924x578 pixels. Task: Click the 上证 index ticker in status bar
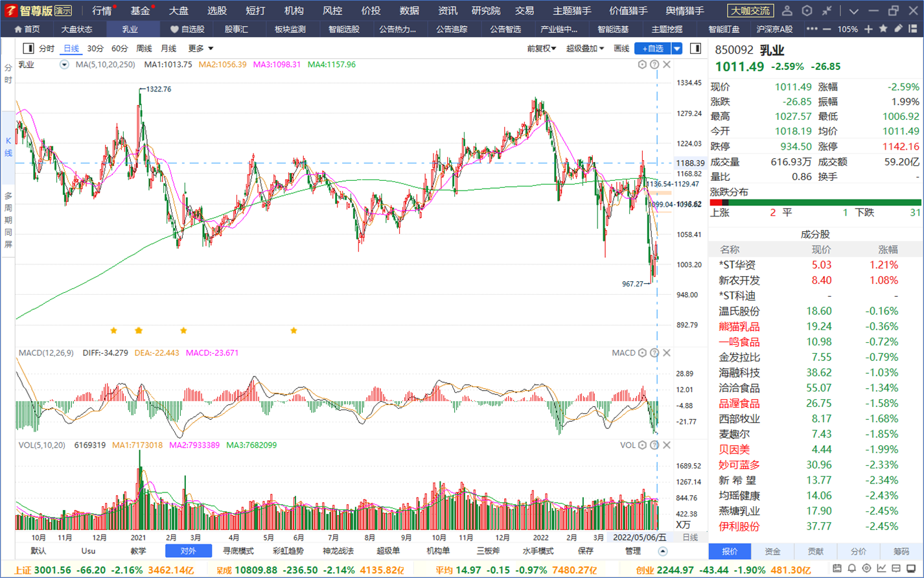point(104,570)
